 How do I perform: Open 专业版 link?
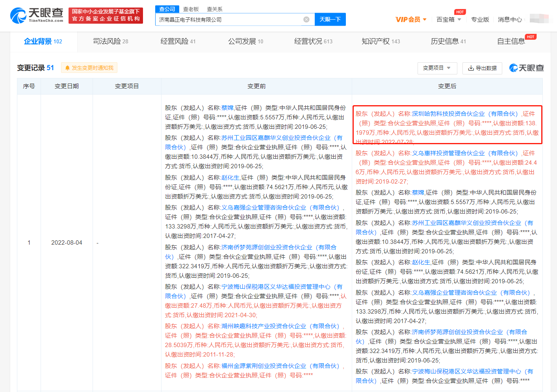pos(480,19)
